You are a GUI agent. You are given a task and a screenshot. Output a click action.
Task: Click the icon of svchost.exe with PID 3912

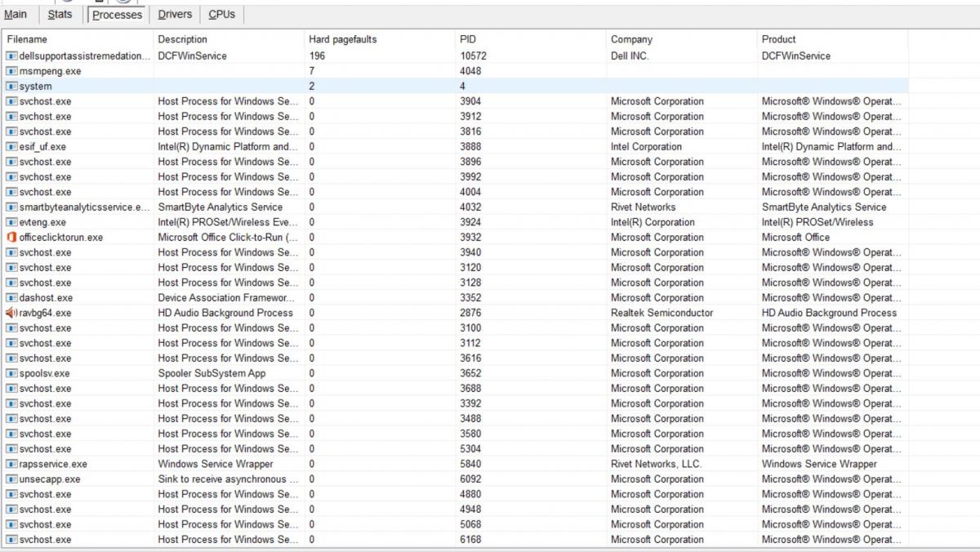pos(12,117)
